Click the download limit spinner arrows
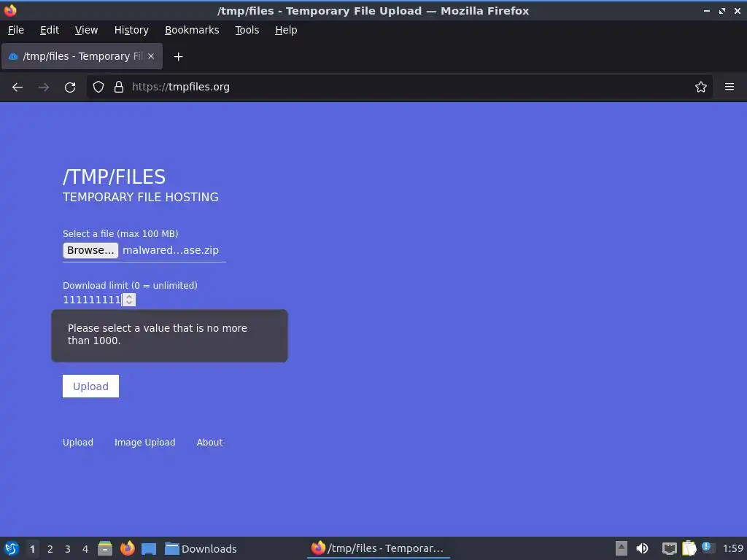The image size is (747, 560). tap(129, 300)
